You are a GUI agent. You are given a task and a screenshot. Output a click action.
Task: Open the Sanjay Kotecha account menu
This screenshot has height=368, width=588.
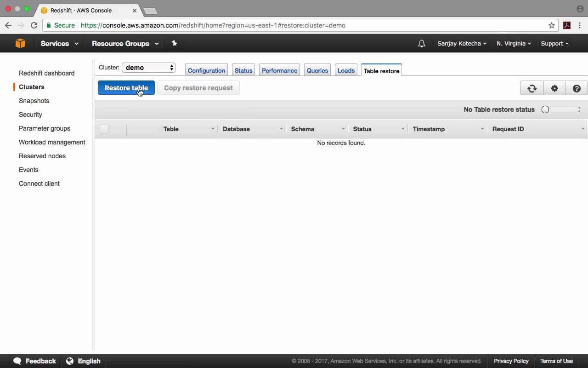point(462,44)
